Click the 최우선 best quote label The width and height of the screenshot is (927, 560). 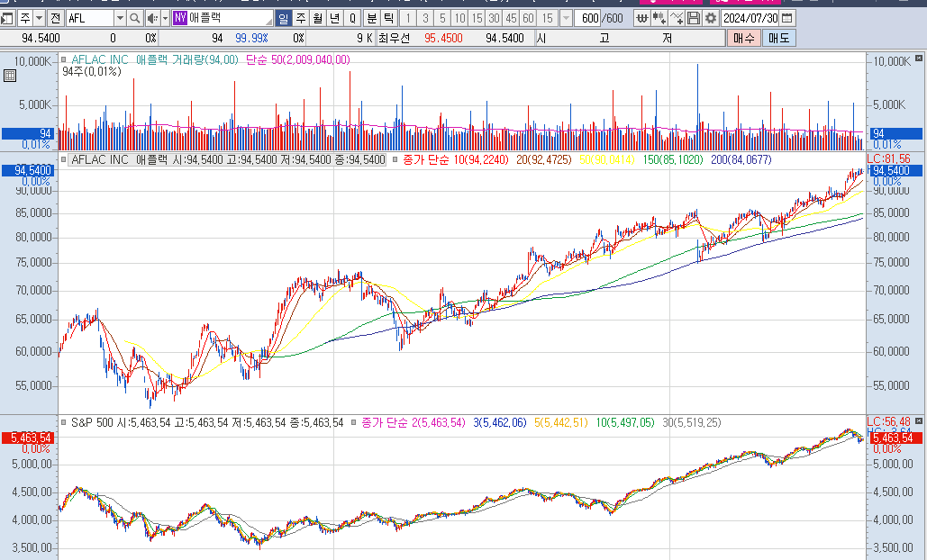click(394, 38)
